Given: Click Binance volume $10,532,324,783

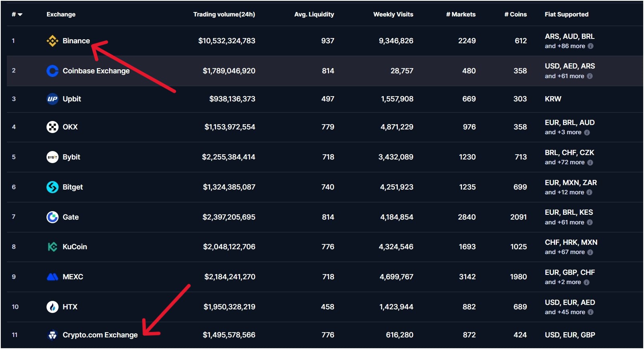Looking at the screenshot, I should click(x=227, y=41).
